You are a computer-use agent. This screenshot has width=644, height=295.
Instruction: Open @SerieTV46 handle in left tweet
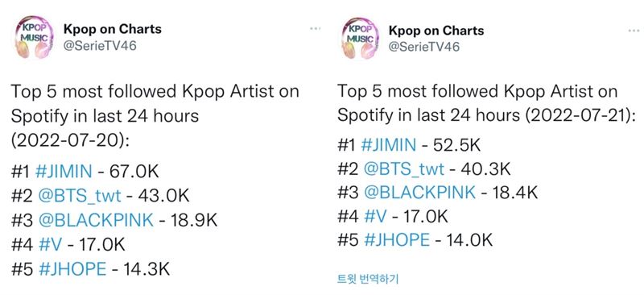(100, 46)
